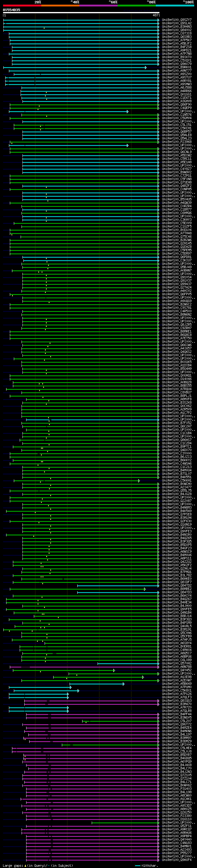Select the query name AV554035
197x868 pixels.
tap(11, 10)
